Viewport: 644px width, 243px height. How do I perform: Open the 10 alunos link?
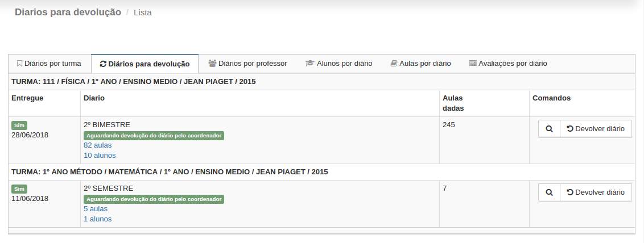100,155
